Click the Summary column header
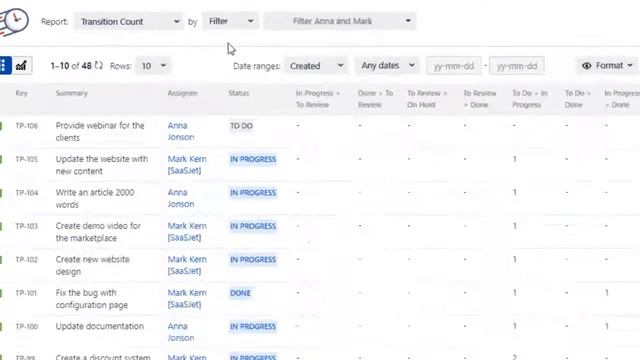 [x=72, y=93]
